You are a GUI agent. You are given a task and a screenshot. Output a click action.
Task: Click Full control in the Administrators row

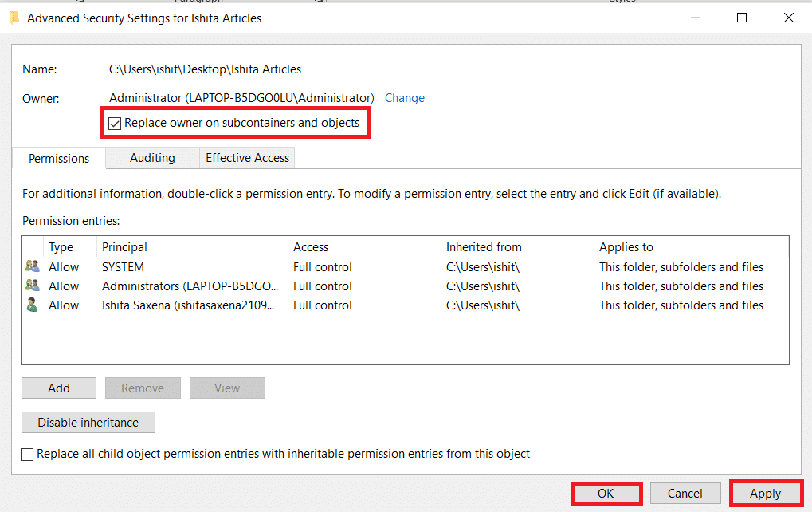(x=323, y=286)
